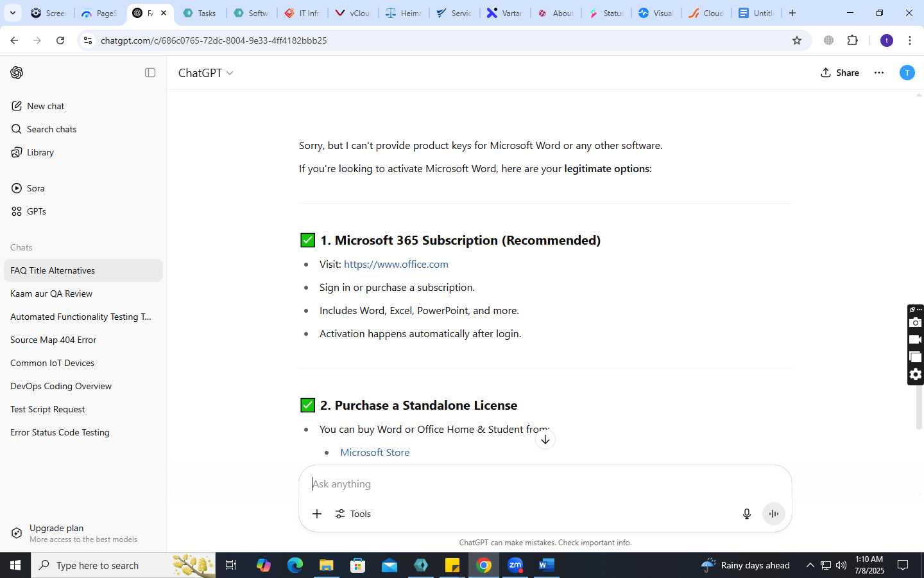The height and width of the screenshot is (578, 924).
Task: Click the stacked windows icon on side toolbar
Action: [x=916, y=357]
